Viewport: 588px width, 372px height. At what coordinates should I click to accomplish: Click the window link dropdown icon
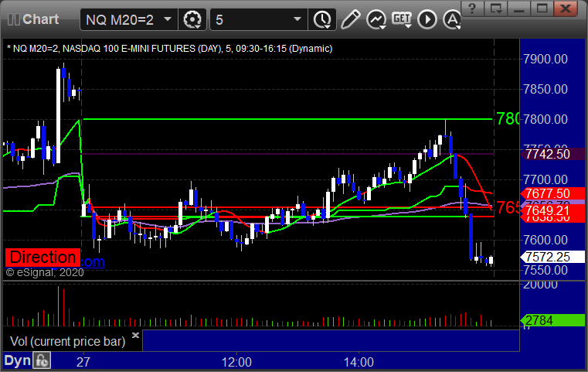495,9
